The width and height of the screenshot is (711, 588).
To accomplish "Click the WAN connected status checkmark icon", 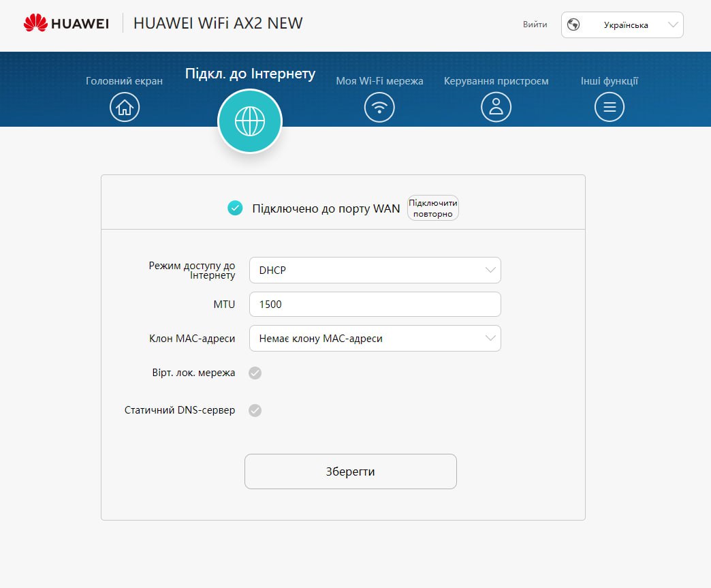I will (235, 208).
